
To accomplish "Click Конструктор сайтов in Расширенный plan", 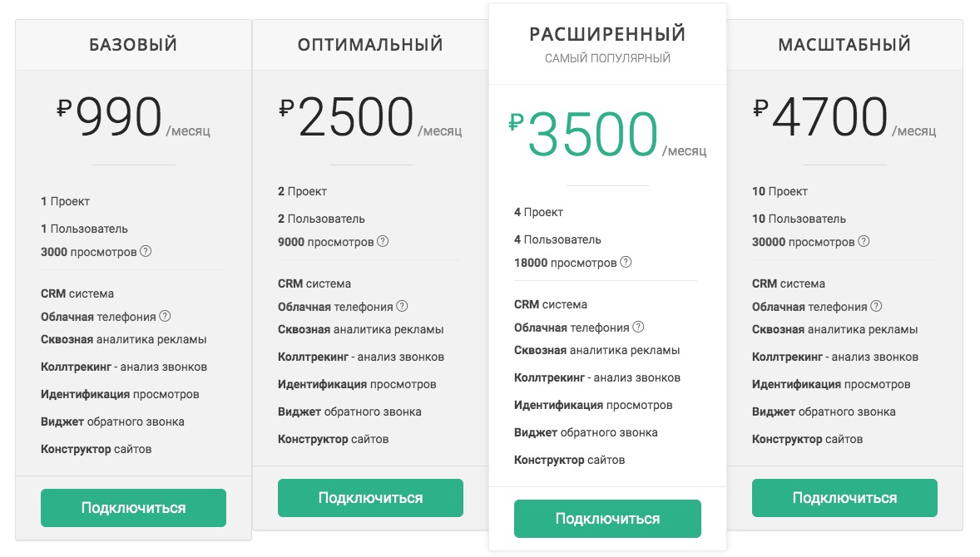I will click(569, 460).
